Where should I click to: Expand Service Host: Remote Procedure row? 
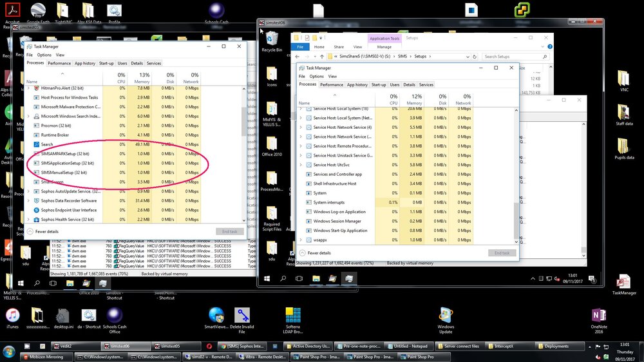301,146
